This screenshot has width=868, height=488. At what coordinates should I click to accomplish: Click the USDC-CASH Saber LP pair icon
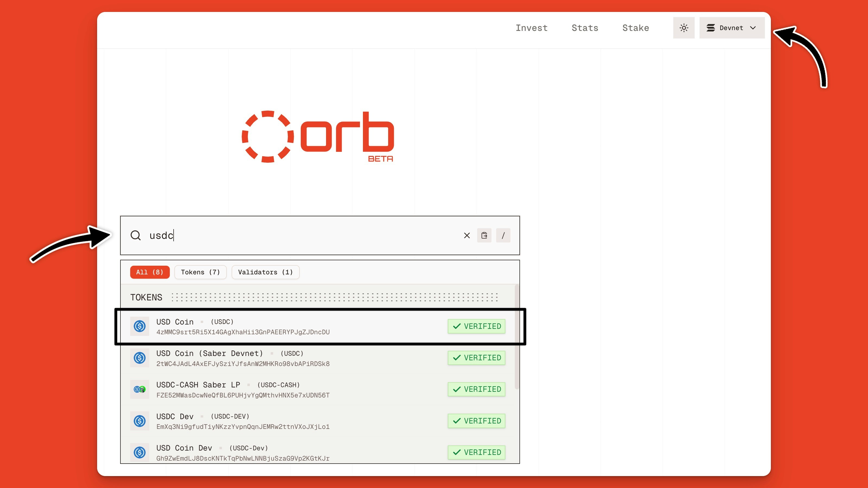[x=139, y=389]
